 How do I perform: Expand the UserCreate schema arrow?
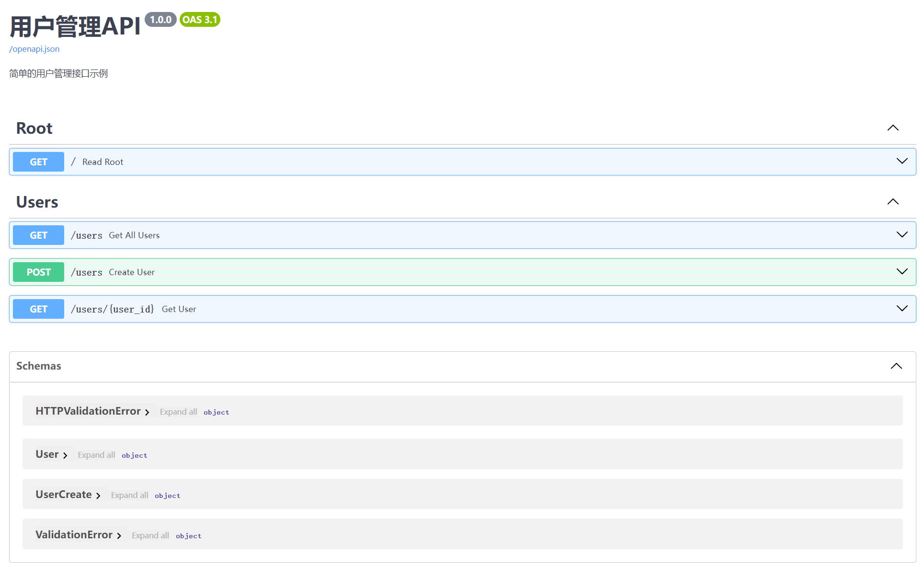[98, 496]
